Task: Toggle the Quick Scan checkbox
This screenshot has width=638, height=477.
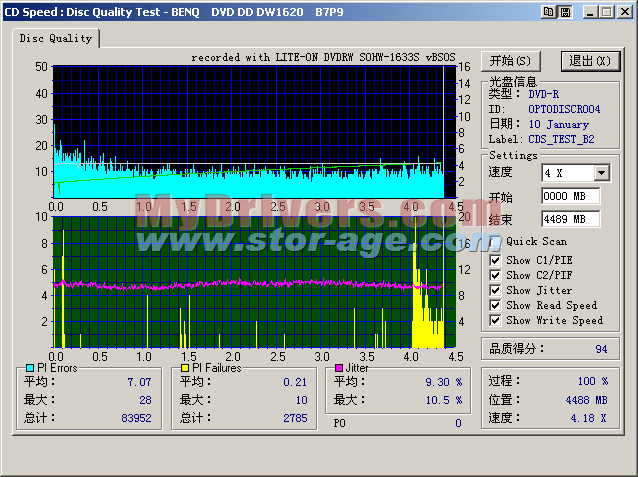Action: (x=496, y=241)
